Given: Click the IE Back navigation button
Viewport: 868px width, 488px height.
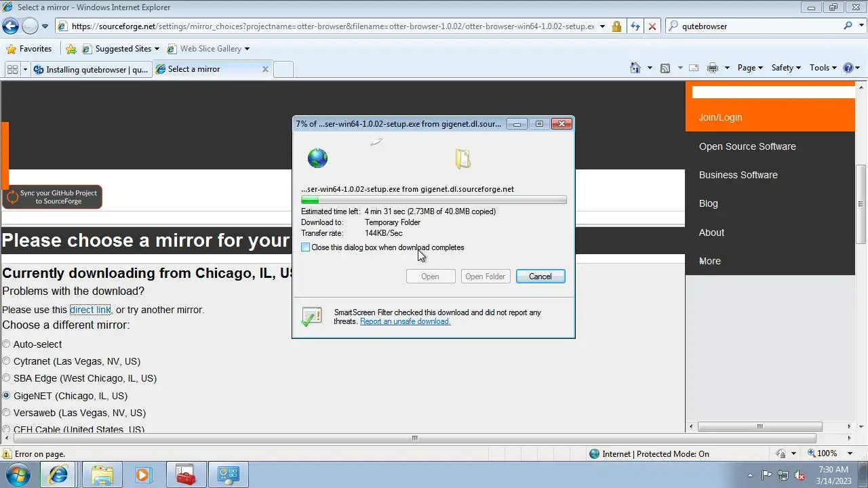Looking at the screenshot, I should pos(10,26).
